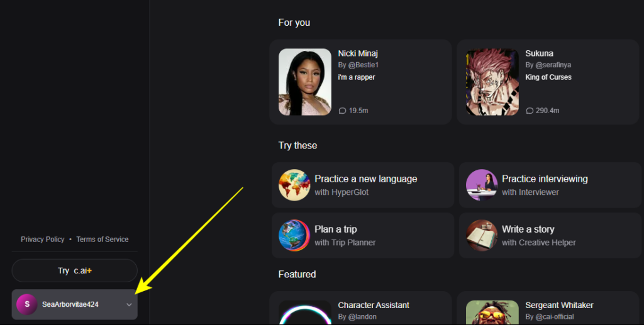Click the 'with HyperGlot' subtitle

pyautogui.click(x=341, y=192)
